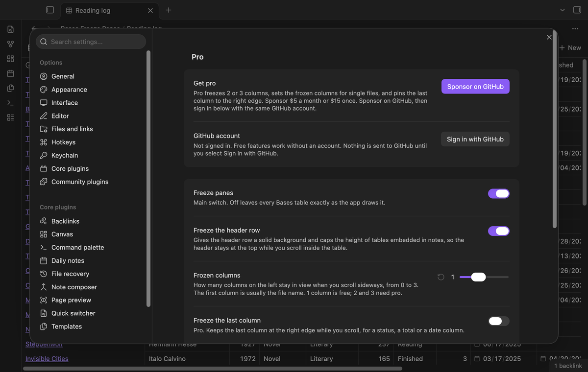
Task: Click the File recovery clock icon
Action: point(44,274)
